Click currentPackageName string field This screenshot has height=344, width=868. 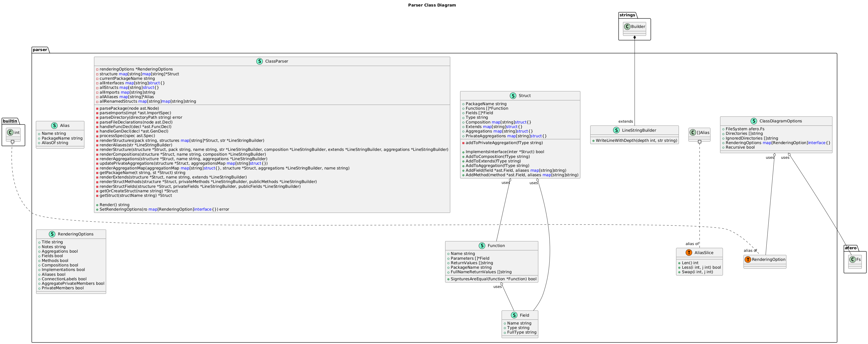click(125, 78)
